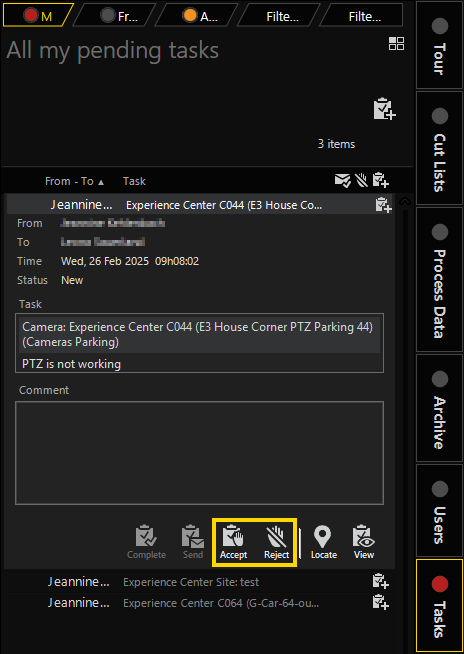Screen dimensions: 464x654
Task: Click clipboard-plus icon on Experience Center Site: test row
Action: pyautogui.click(x=381, y=581)
